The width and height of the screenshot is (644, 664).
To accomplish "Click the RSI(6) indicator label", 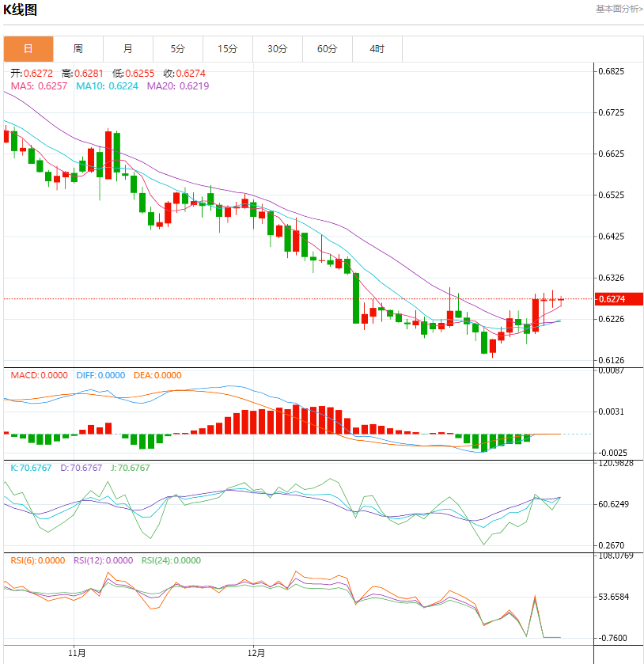I will (38, 560).
